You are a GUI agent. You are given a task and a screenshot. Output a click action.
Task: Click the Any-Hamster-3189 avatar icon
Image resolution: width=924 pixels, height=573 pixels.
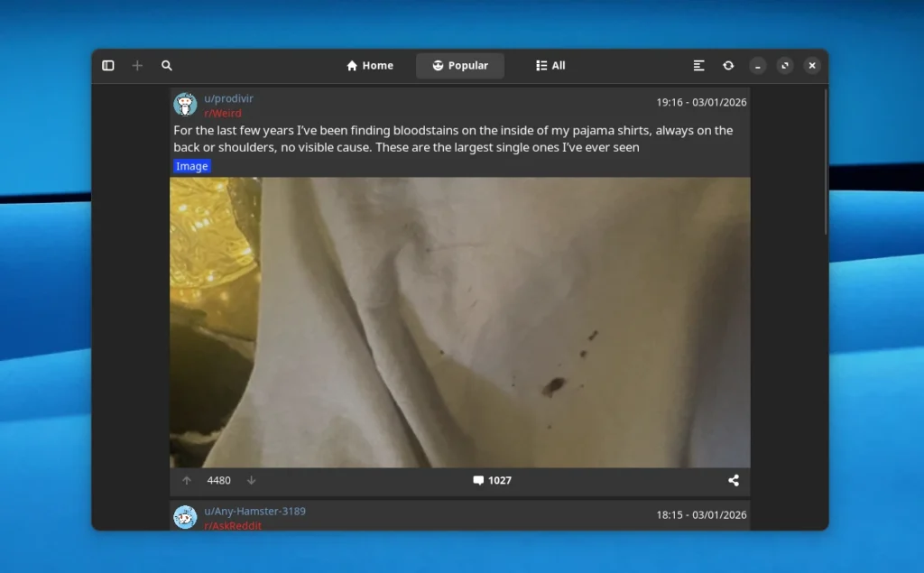click(x=185, y=517)
